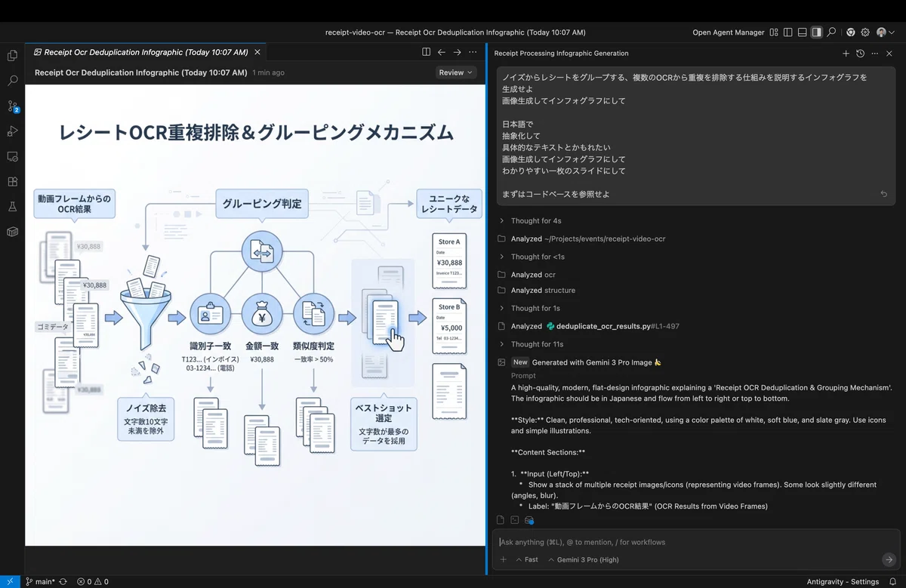Click Open Agent Manager
Image resolution: width=906 pixels, height=588 pixels.
click(x=728, y=32)
